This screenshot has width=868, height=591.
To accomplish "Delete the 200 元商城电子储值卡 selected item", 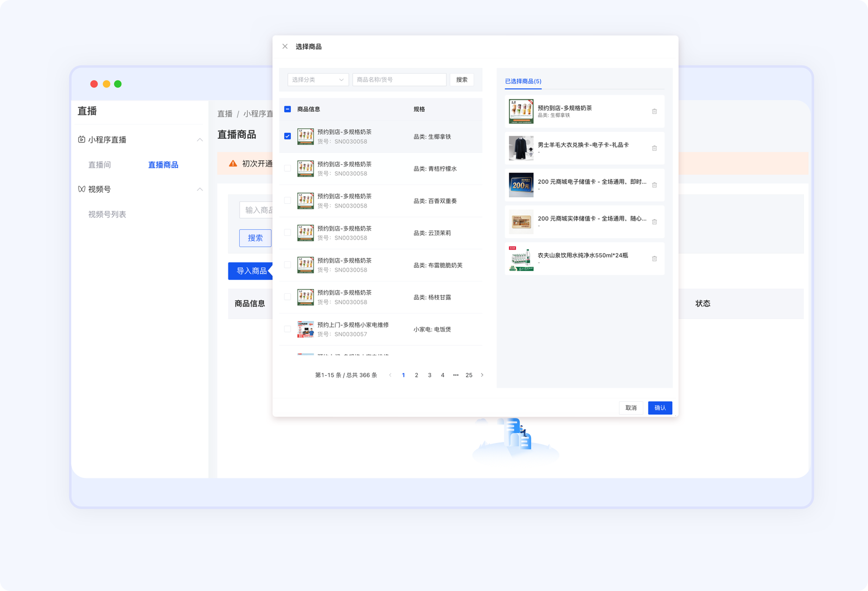I will point(654,185).
